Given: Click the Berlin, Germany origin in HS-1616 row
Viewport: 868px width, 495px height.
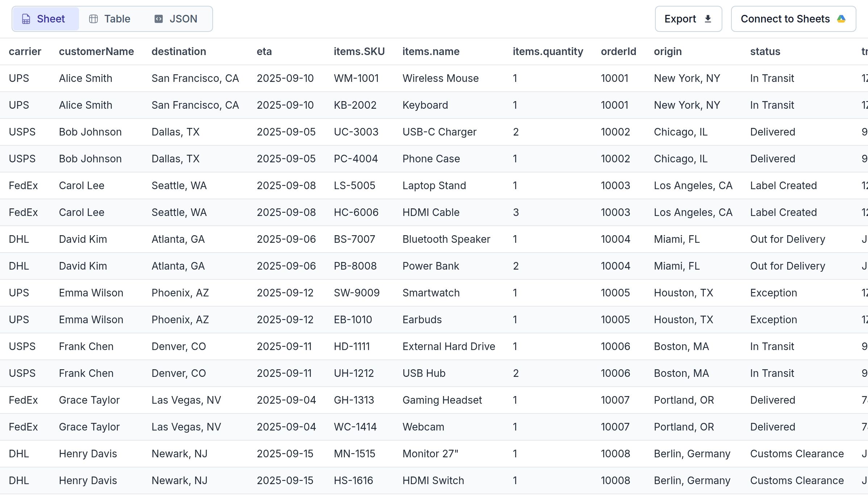Looking at the screenshot, I should click(x=692, y=481).
